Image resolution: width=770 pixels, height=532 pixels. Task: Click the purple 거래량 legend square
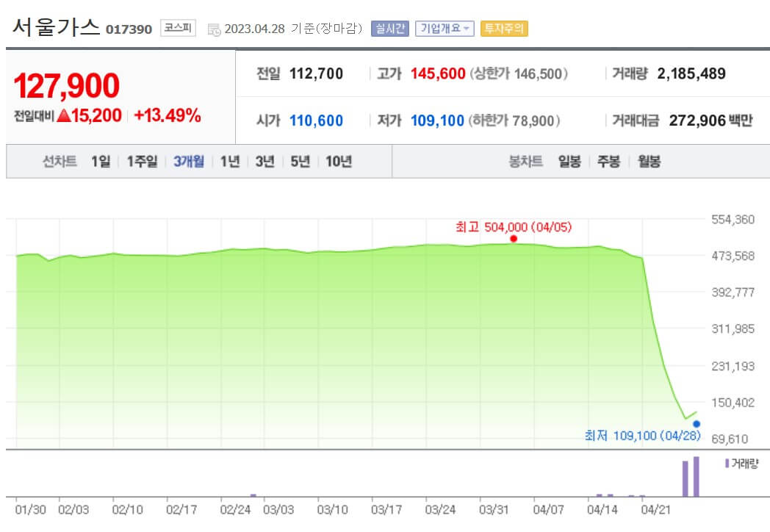727,463
